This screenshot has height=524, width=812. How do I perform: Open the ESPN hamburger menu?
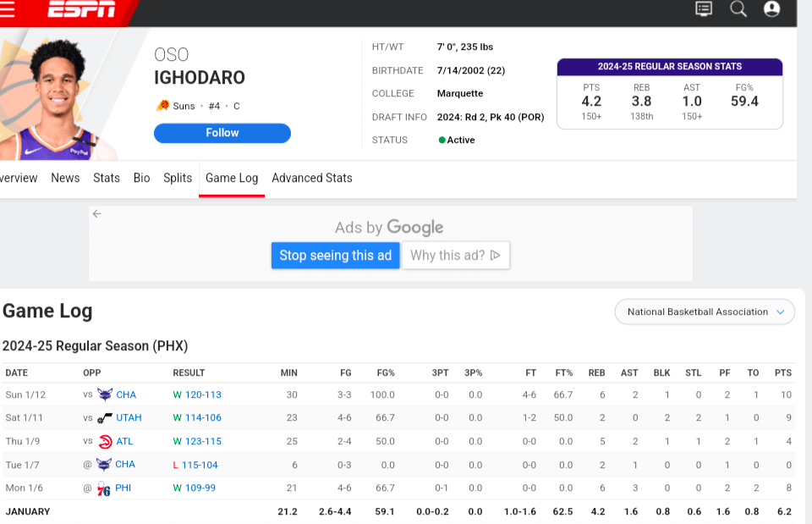pos(7,9)
